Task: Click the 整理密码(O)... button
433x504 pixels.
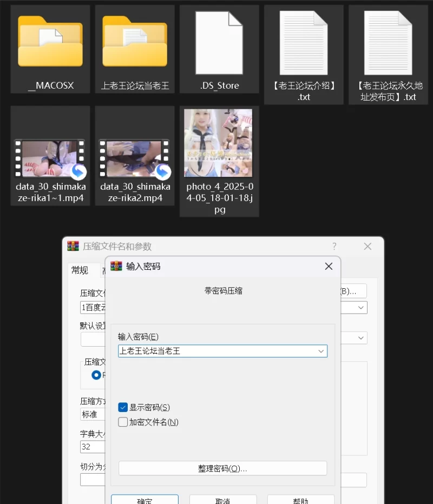Action: [x=222, y=468]
